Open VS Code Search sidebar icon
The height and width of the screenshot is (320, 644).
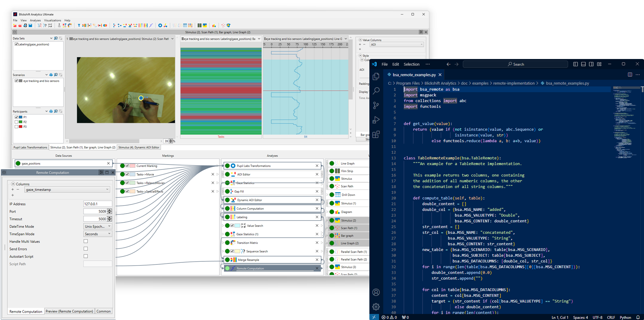376,91
